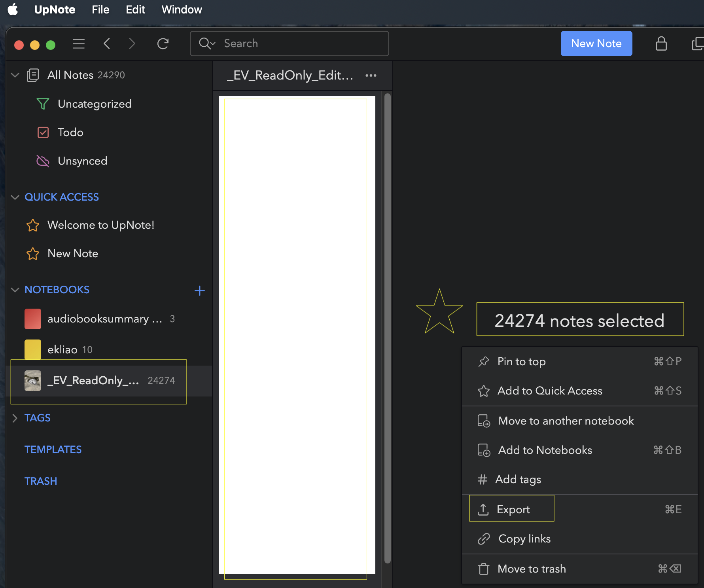Choose Add to Notebooks
This screenshot has width=704, height=588.
pos(579,450)
